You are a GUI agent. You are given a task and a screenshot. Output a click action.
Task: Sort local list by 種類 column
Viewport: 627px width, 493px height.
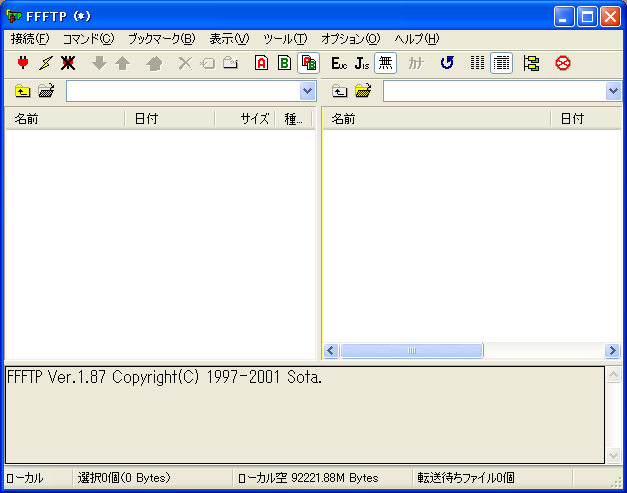293,119
